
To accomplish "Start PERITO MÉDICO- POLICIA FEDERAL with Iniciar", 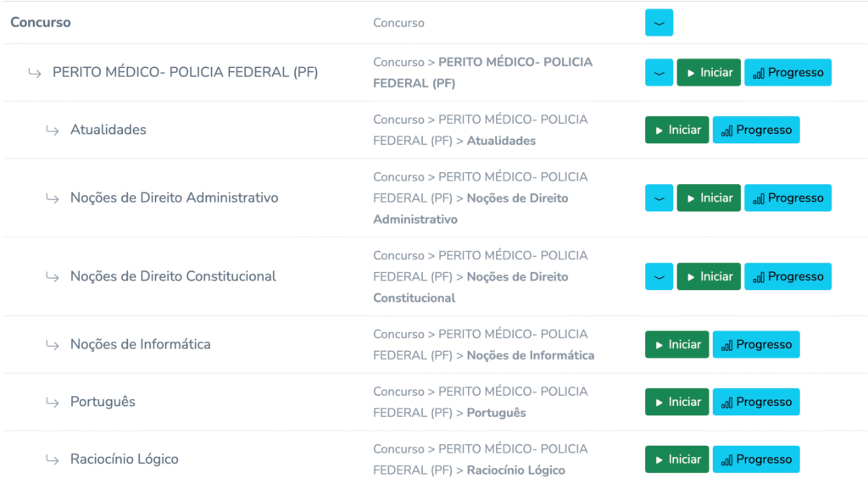I will click(x=709, y=73).
